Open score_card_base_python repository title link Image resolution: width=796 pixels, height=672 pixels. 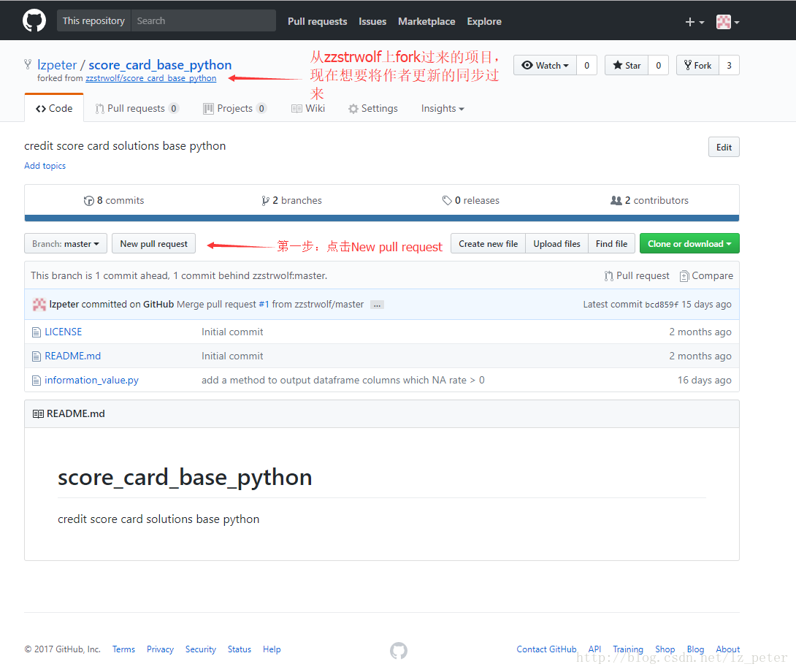point(160,65)
